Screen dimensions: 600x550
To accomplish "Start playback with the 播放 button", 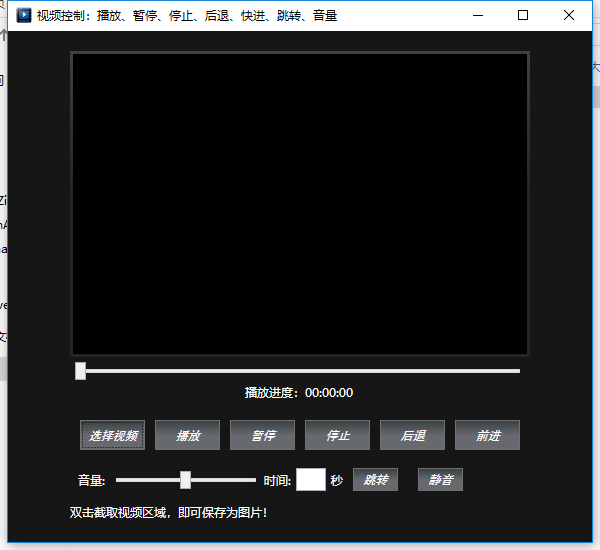I will click(x=188, y=436).
